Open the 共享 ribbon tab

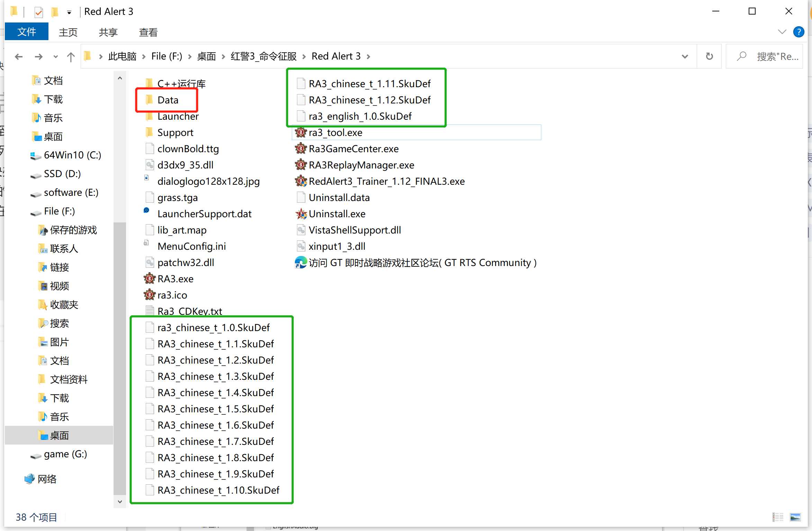tap(108, 32)
